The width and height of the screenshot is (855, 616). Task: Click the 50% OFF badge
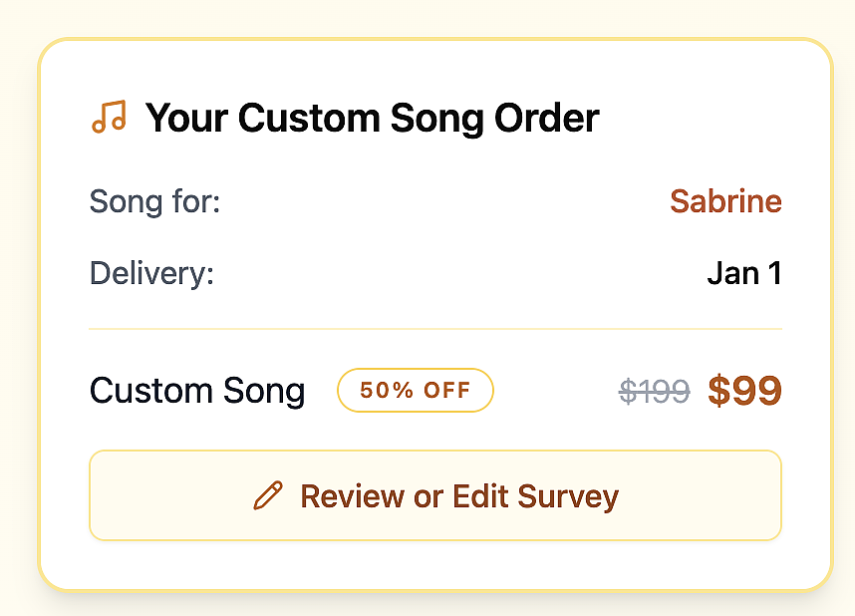click(x=416, y=390)
